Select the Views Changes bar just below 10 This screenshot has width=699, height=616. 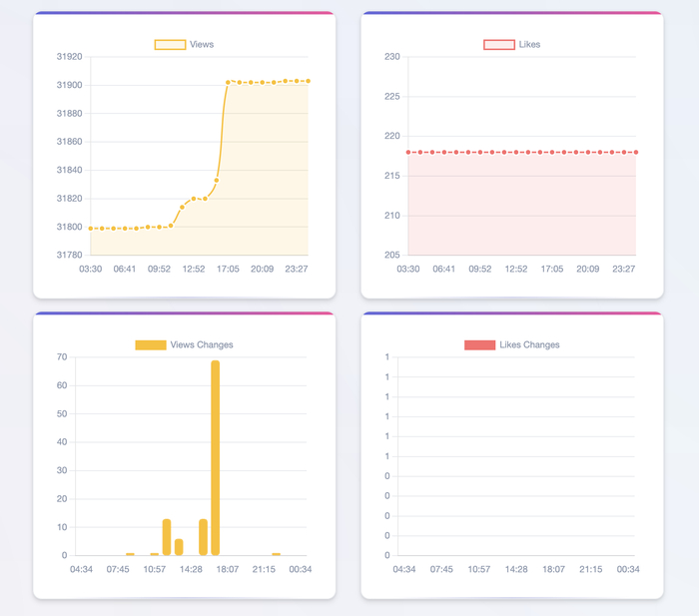click(x=179, y=547)
